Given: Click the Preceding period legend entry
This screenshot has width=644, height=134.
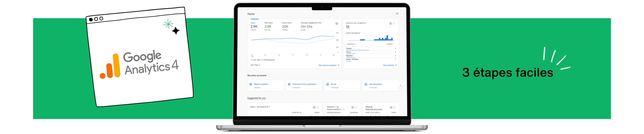Looking at the screenshot, I should point(268,60).
